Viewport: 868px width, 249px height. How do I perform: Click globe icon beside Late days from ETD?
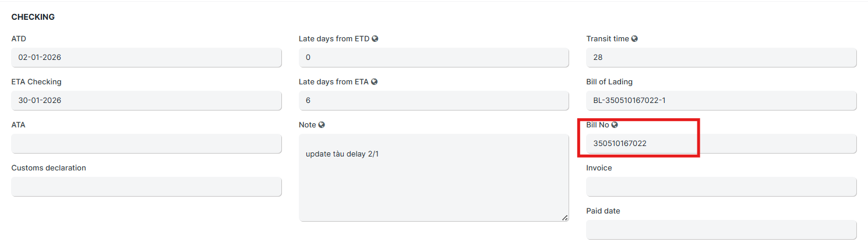pos(375,39)
